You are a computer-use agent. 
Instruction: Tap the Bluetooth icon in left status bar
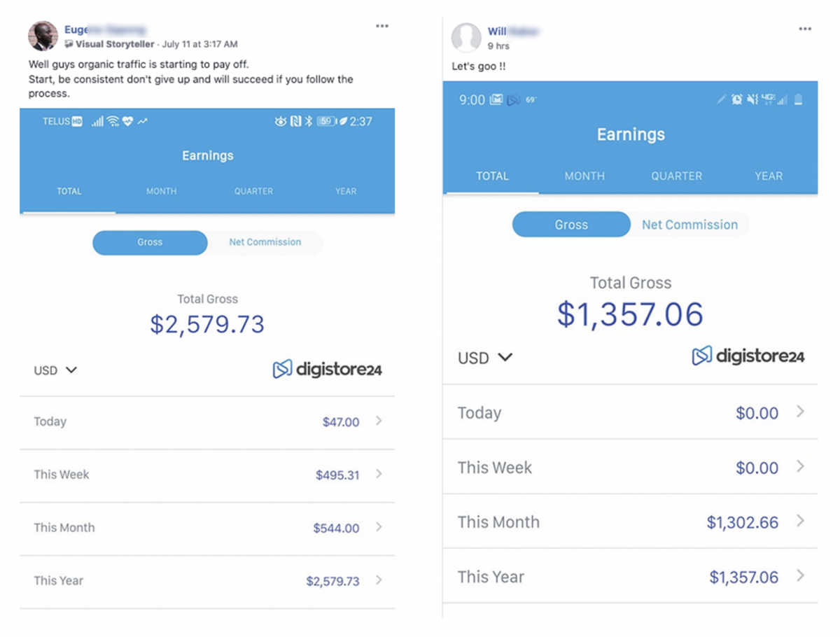(x=307, y=121)
